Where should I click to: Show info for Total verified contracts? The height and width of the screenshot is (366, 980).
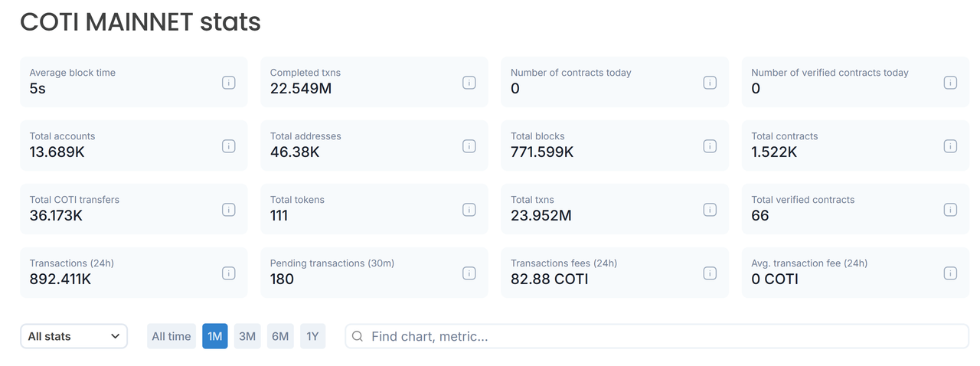click(x=950, y=209)
